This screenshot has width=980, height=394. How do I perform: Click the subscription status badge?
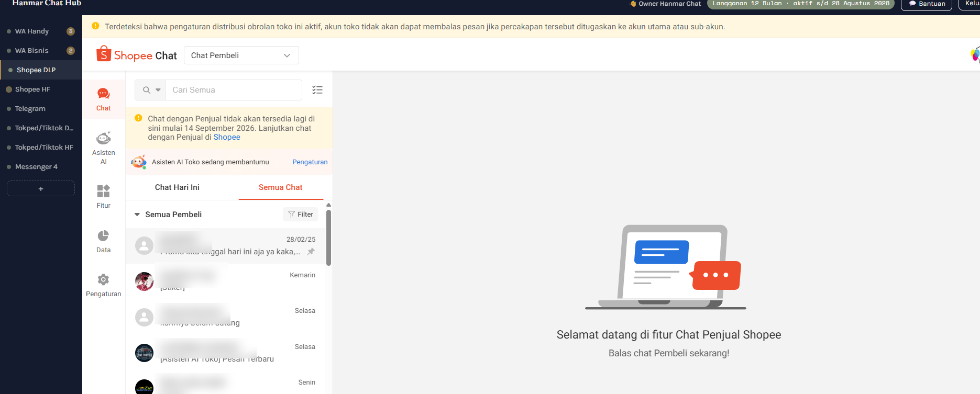click(x=801, y=4)
